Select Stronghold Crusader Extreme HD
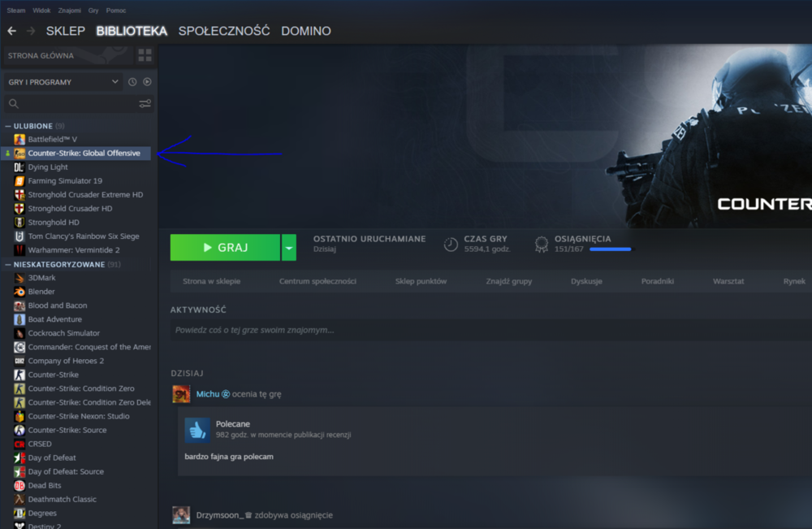Screen dimensions: 812x529 pos(85,195)
